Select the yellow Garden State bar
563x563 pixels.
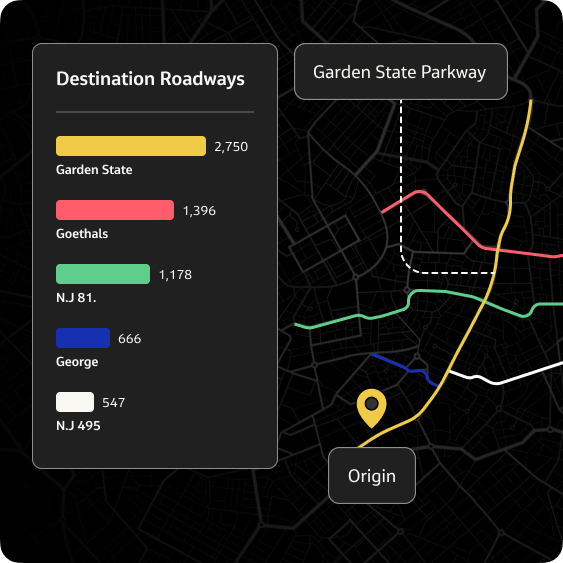click(x=131, y=146)
